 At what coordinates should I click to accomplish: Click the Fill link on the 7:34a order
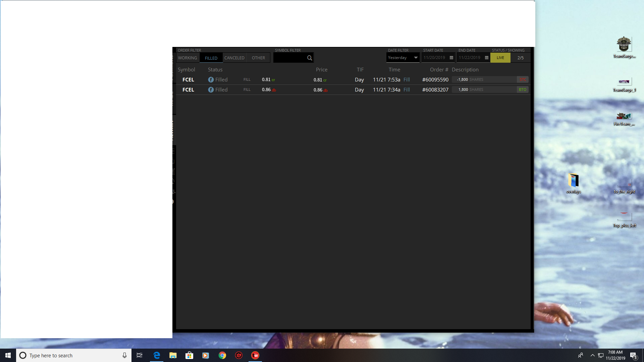[407, 89]
